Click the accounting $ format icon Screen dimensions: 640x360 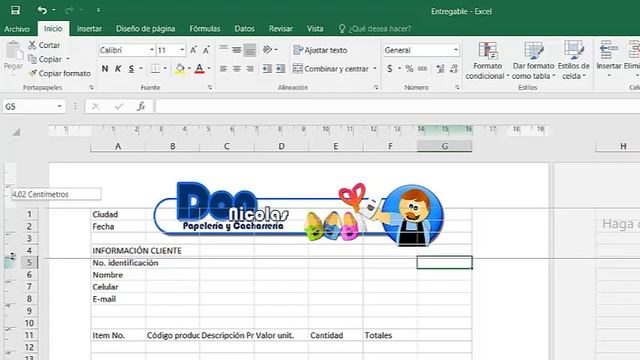(x=390, y=69)
